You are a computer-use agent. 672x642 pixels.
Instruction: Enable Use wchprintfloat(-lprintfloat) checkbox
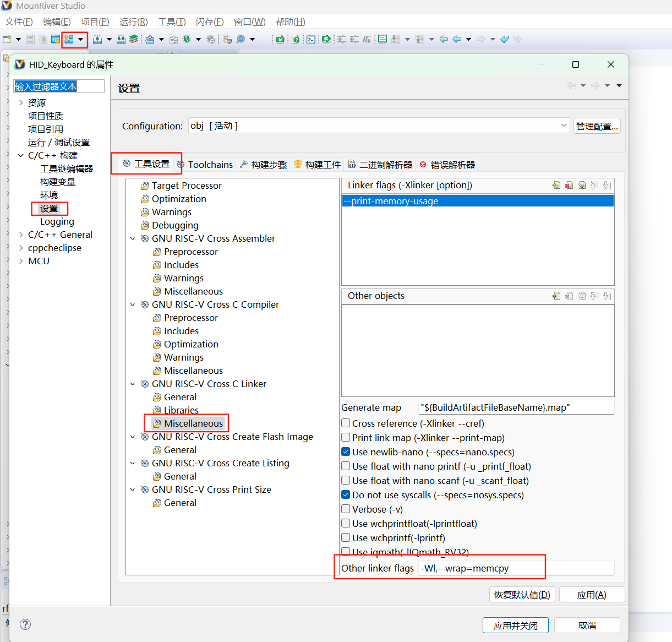pyautogui.click(x=346, y=523)
